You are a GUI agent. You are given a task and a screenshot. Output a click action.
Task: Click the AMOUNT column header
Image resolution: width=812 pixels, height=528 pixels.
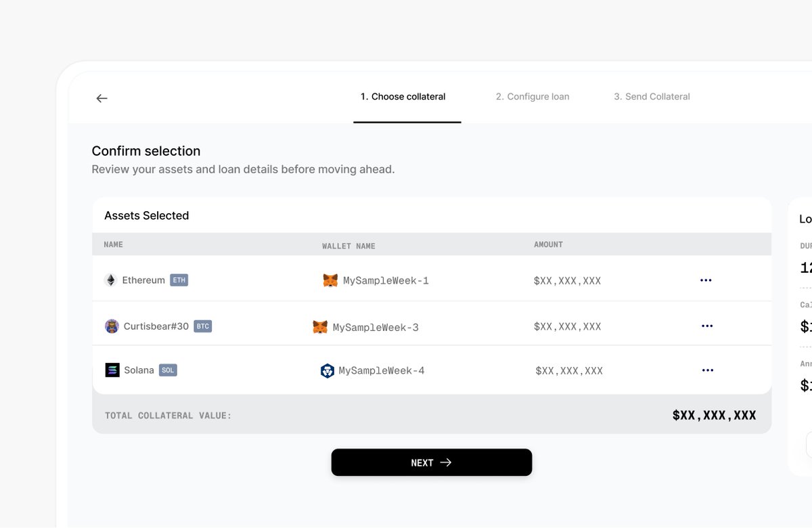(549, 244)
